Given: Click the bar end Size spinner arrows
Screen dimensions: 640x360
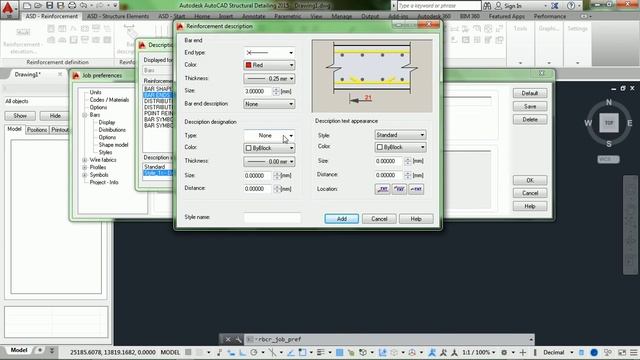Looking at the screenshot, I should 276,91.
